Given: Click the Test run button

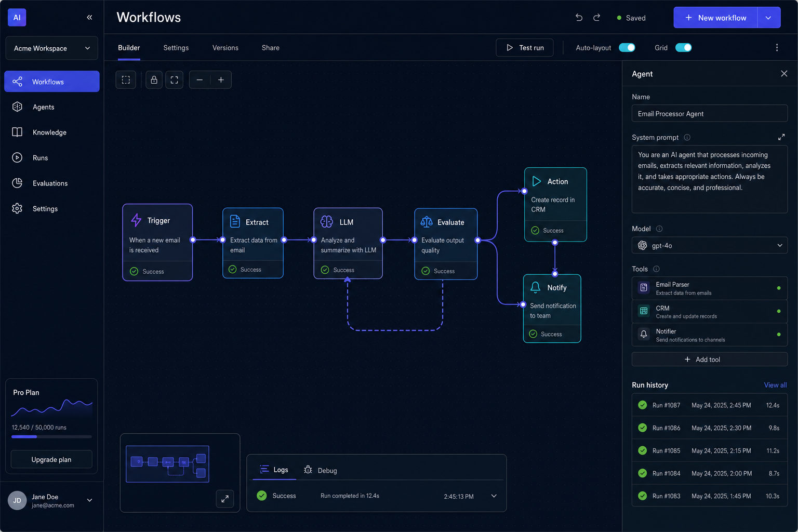Looking at the screenshot, I should tap(525, 48).
